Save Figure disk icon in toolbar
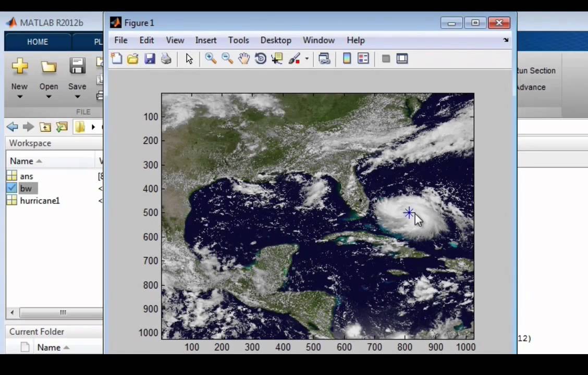Image resolution: width=588 pixels, height=375 pixels. (150, 58)
